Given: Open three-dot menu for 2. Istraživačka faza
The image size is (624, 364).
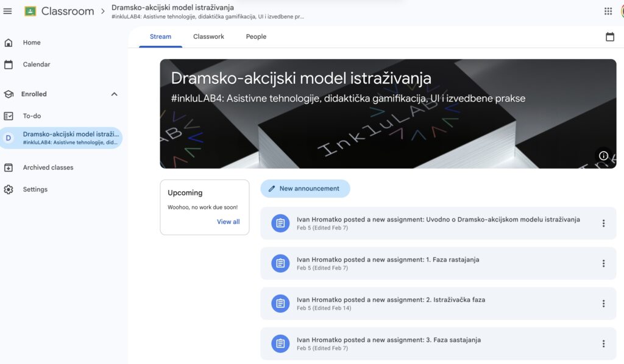Looking at the screenshot, I should (x=603, y=304).
